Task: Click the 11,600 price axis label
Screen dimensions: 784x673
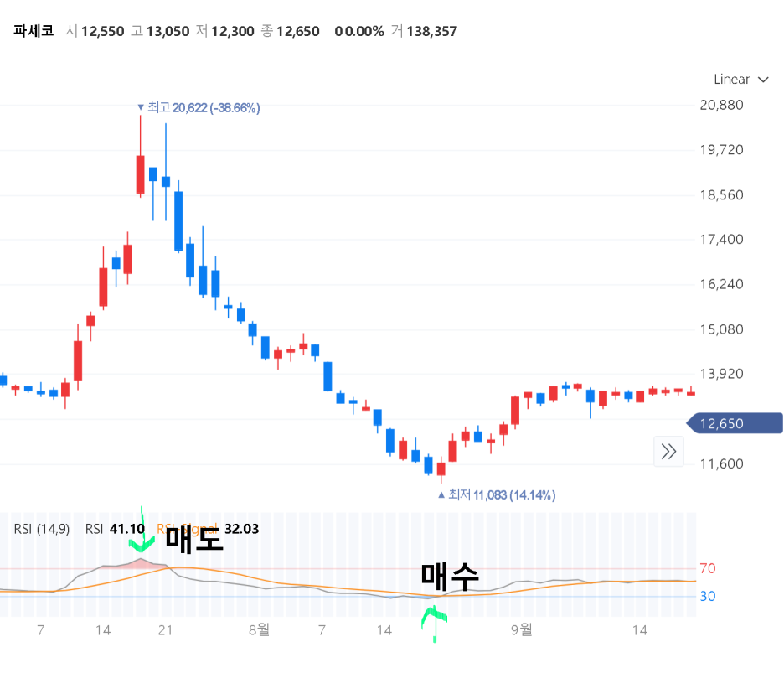Action: (x=721, y=463)
